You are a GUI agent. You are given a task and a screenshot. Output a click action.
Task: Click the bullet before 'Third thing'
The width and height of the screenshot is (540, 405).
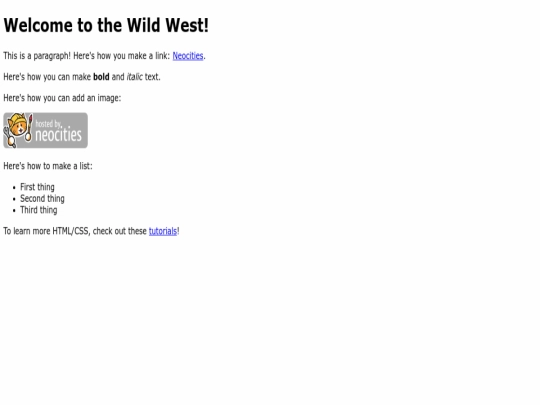tap(14, 211)
